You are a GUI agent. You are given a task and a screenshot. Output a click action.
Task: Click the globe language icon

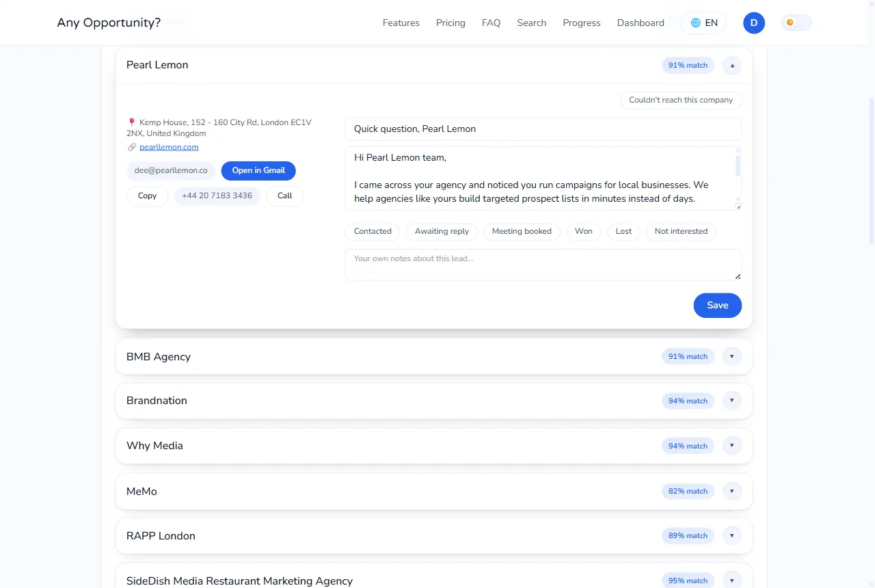696,23
